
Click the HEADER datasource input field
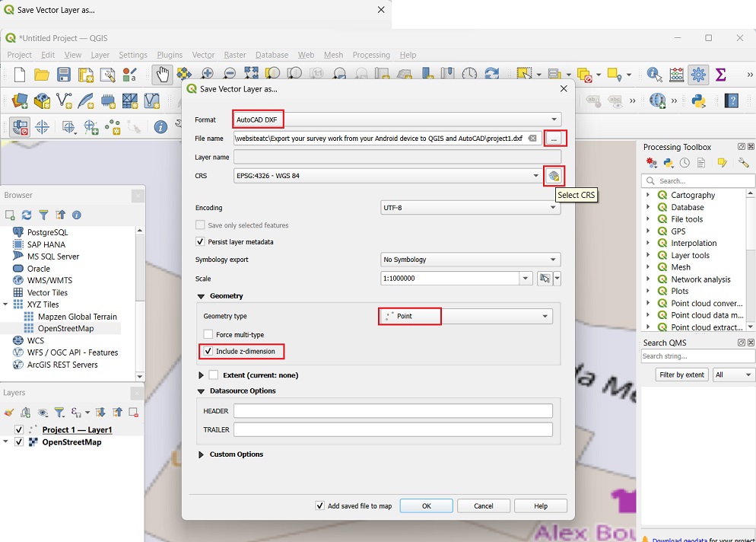tap(392, 411)
